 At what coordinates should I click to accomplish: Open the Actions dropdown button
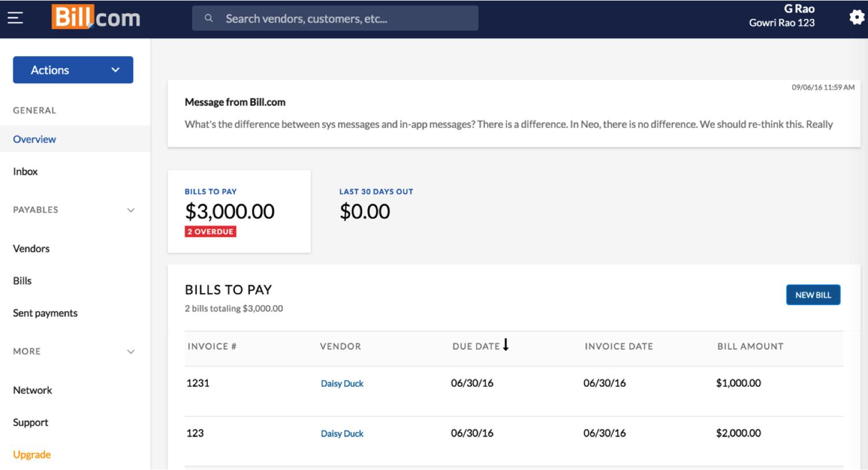[73, 70]
